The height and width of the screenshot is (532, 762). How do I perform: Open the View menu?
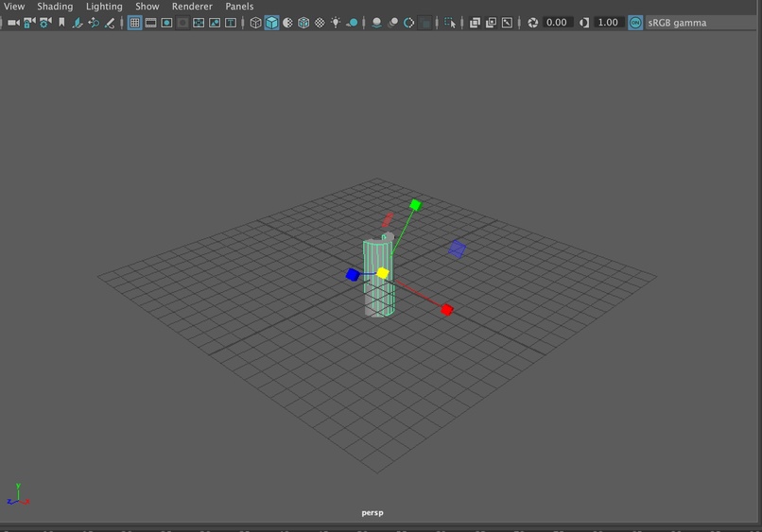pyautogui.click(x=13, y=7)
